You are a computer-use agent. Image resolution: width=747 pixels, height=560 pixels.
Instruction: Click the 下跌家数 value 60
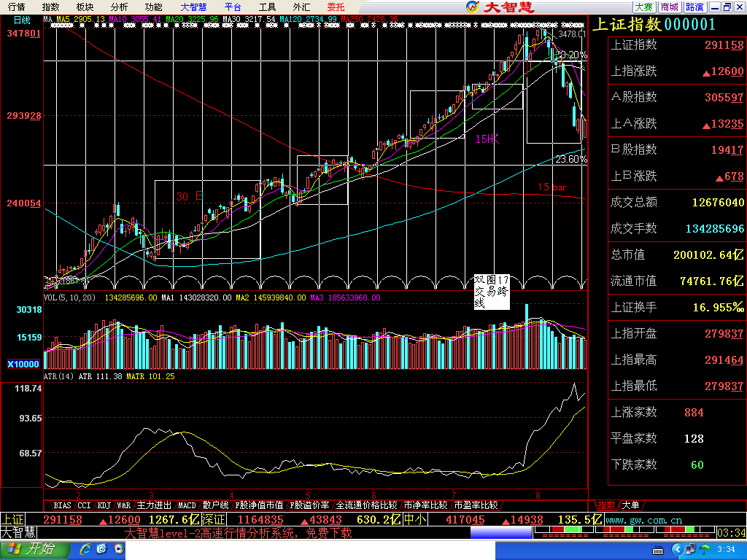pos(697,464)
